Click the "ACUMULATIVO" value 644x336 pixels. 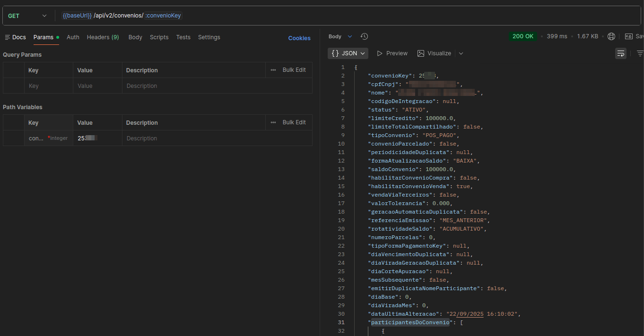461,229
